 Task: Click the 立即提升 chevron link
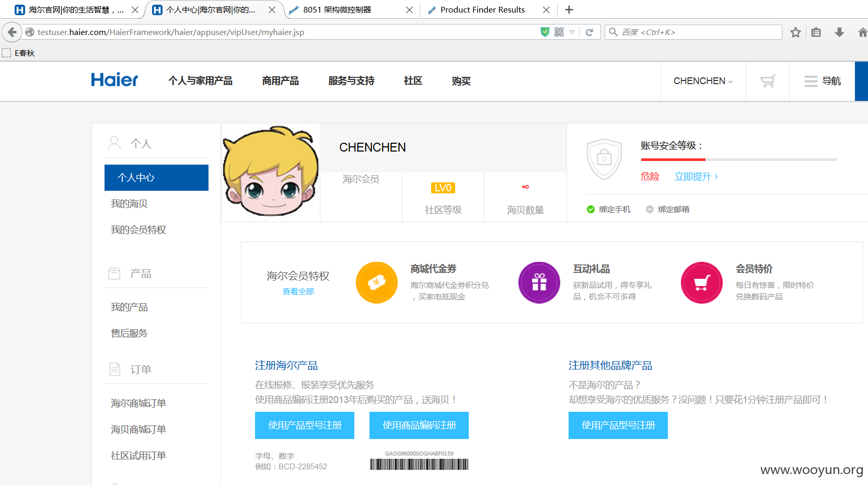[696, 177]
